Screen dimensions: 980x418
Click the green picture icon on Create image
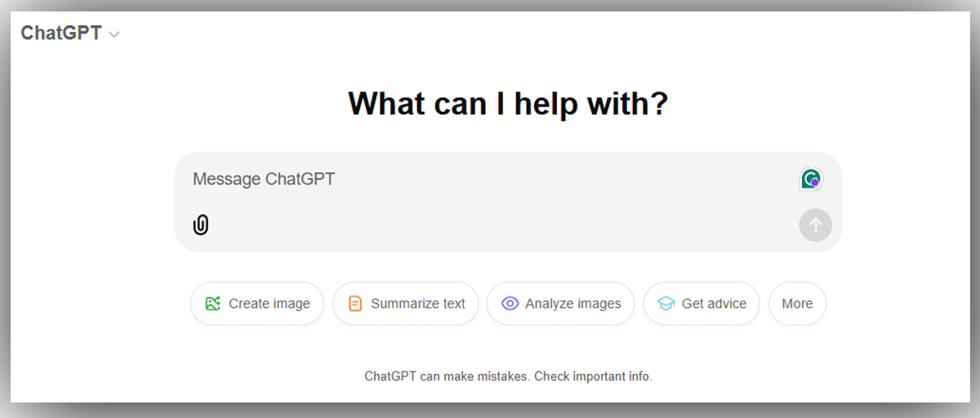pos(213,304)
